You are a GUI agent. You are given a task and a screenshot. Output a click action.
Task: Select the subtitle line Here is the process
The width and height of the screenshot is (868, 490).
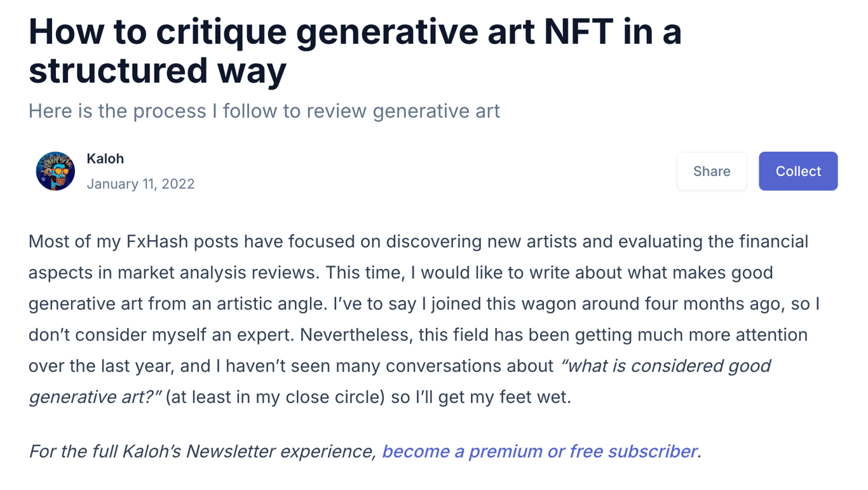point(264,111)
